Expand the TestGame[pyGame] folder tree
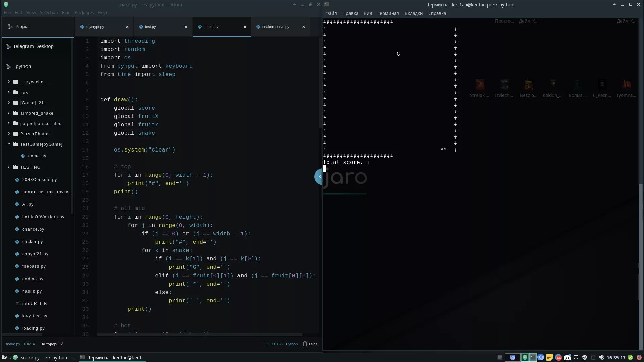 [9, 144]
